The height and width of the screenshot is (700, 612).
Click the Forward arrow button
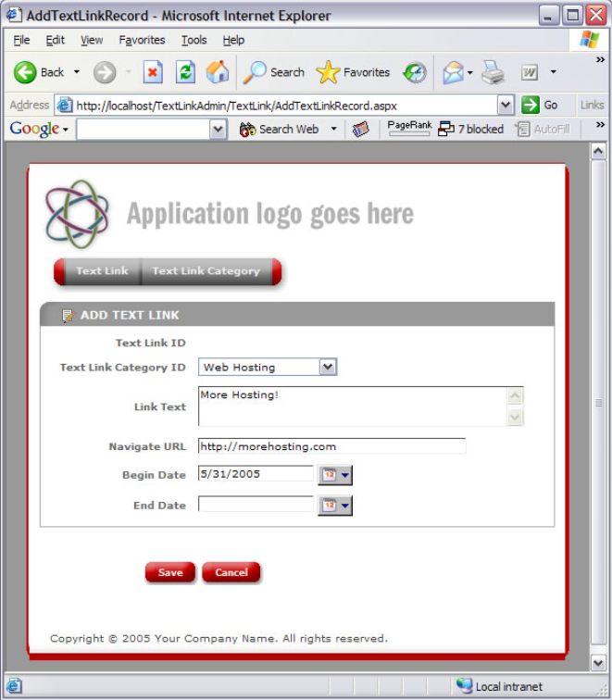pyautogui.click(x=105, y=72)
